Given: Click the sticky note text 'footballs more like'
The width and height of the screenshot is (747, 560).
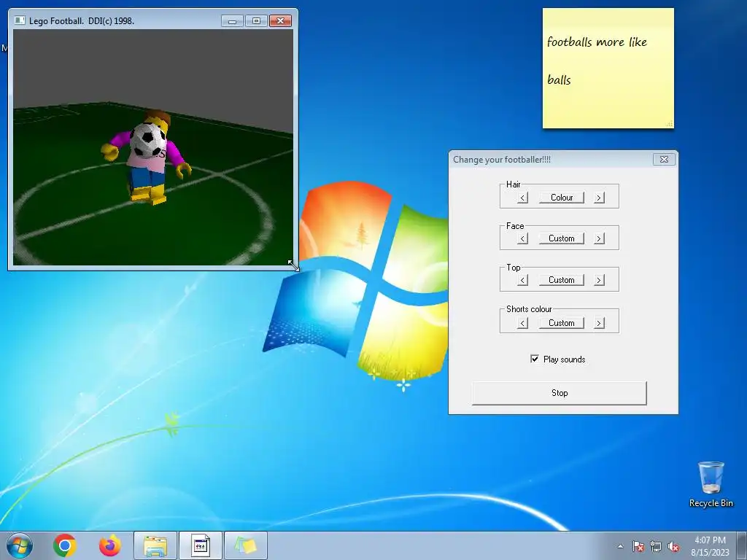Looking at the screenshot, I should pyautogui.click(x=597, y=42).
